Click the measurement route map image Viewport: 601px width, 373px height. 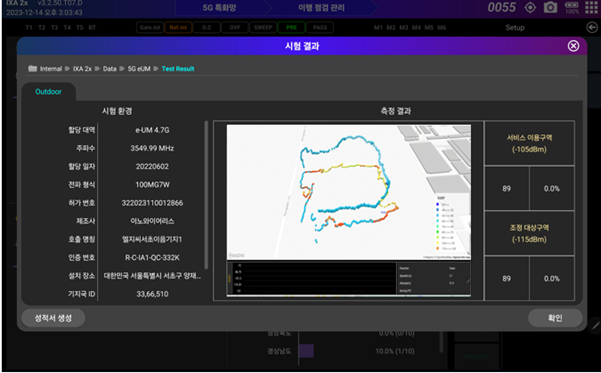349,192
